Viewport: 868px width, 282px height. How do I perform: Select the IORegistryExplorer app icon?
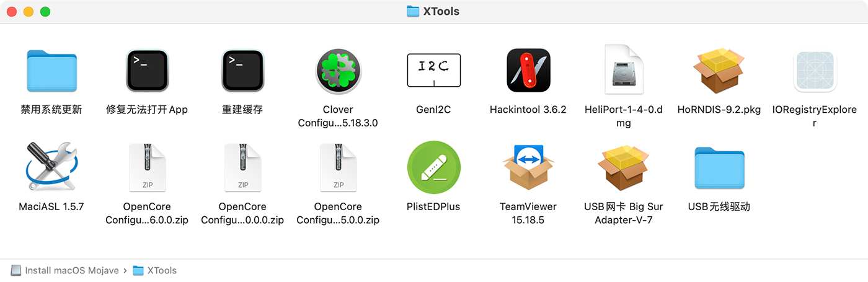click(x=815, y=71)
